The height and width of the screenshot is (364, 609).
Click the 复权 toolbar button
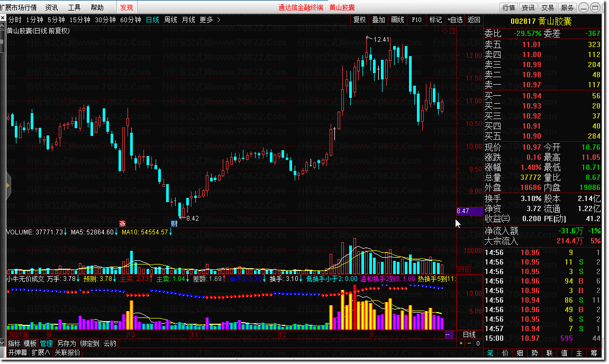coord(359,20)
